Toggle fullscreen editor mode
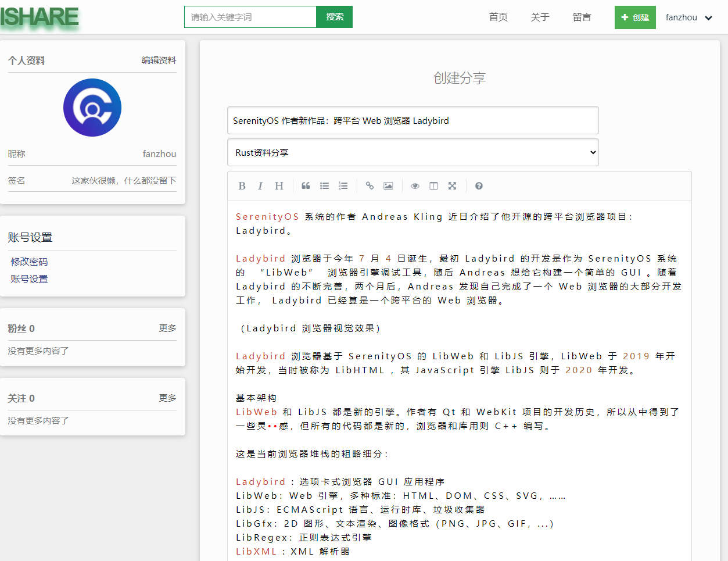 click(x=452, y=186)
